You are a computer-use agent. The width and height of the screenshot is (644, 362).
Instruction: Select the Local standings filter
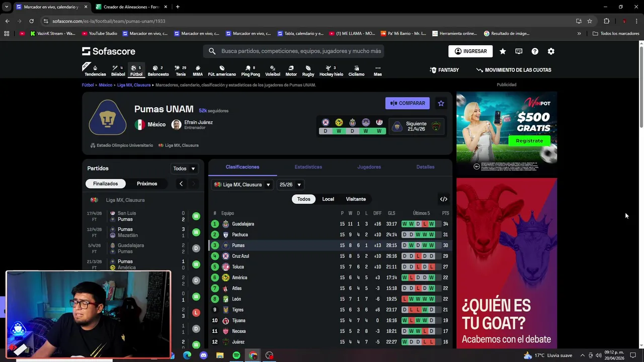328,199
